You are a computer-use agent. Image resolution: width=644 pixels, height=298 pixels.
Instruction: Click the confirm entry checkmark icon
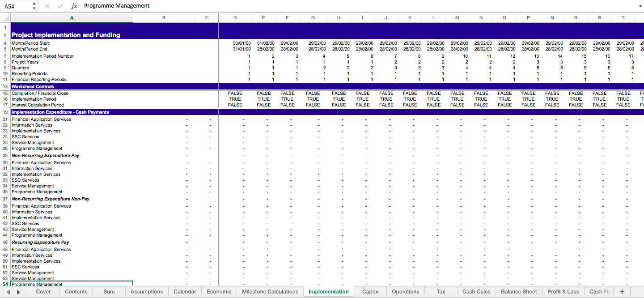[60, 6]
